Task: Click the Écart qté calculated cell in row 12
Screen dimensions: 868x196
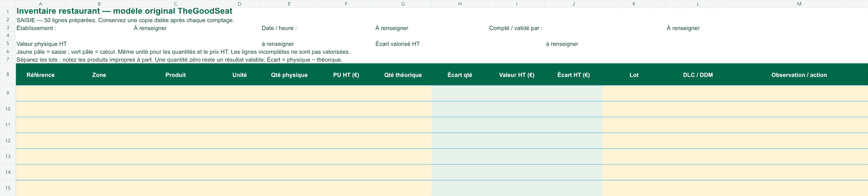Action: coord(460,141)
